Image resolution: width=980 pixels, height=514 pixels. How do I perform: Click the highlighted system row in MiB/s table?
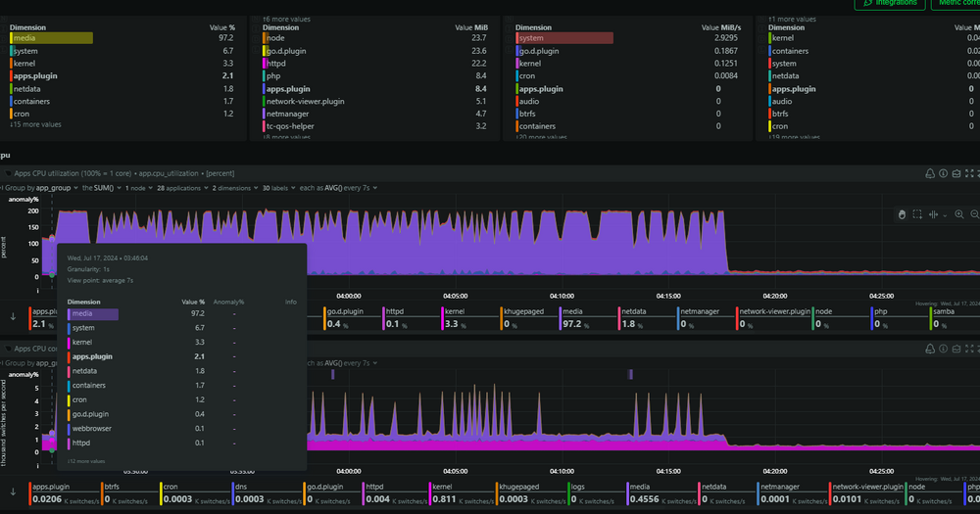click(627, 38)
